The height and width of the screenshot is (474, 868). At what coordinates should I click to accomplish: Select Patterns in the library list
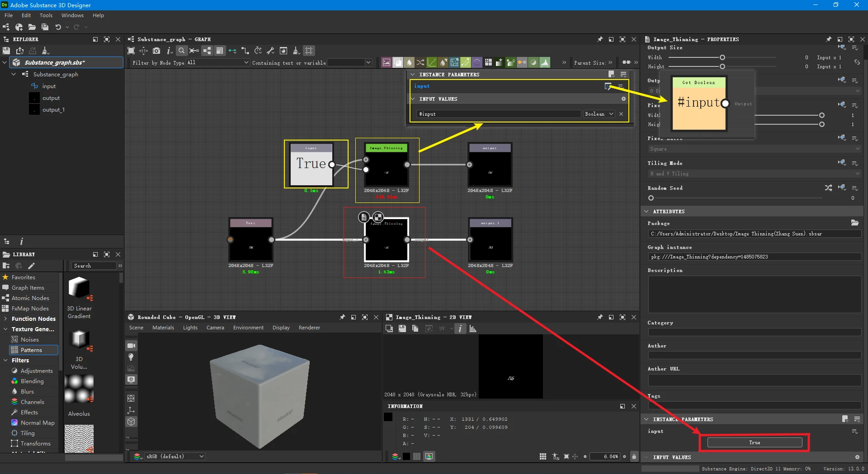[x=33, y=350]
